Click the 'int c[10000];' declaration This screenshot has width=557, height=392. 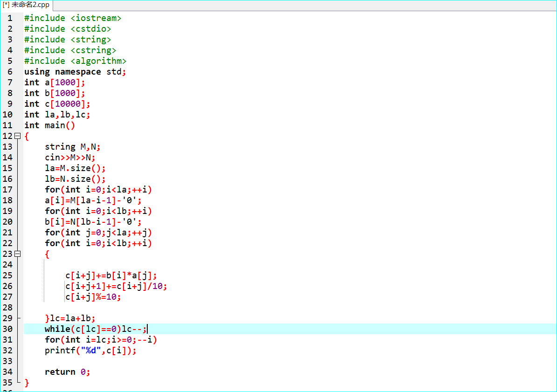[57, 103]
